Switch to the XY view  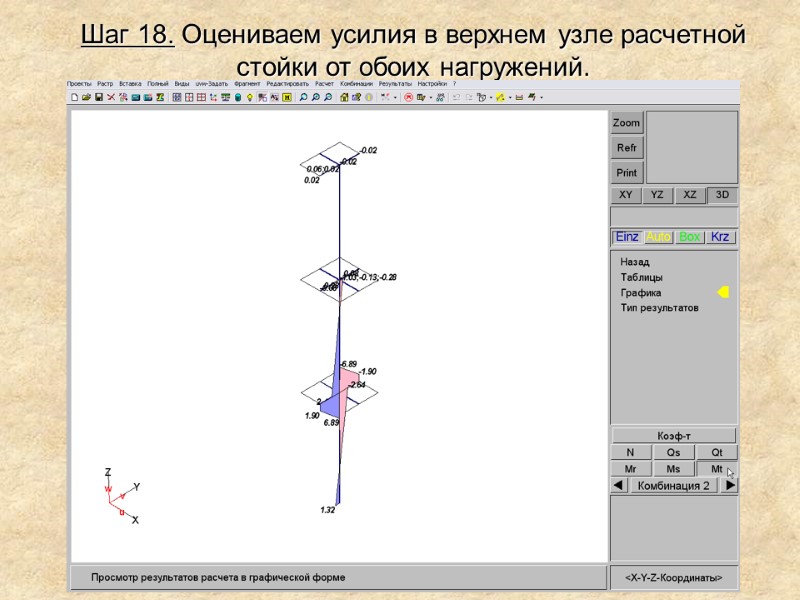626,195
